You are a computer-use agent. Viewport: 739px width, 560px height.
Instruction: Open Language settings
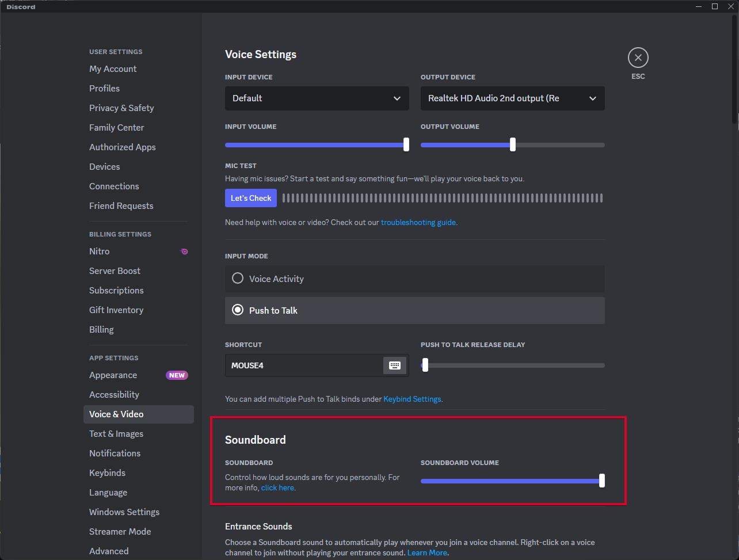[x=139, y=493]
